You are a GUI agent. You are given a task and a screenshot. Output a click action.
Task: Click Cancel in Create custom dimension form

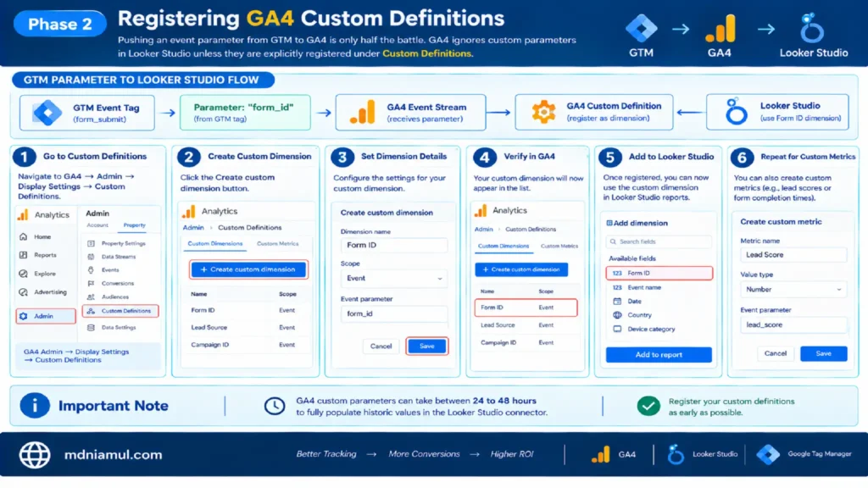tap(381, 347)
